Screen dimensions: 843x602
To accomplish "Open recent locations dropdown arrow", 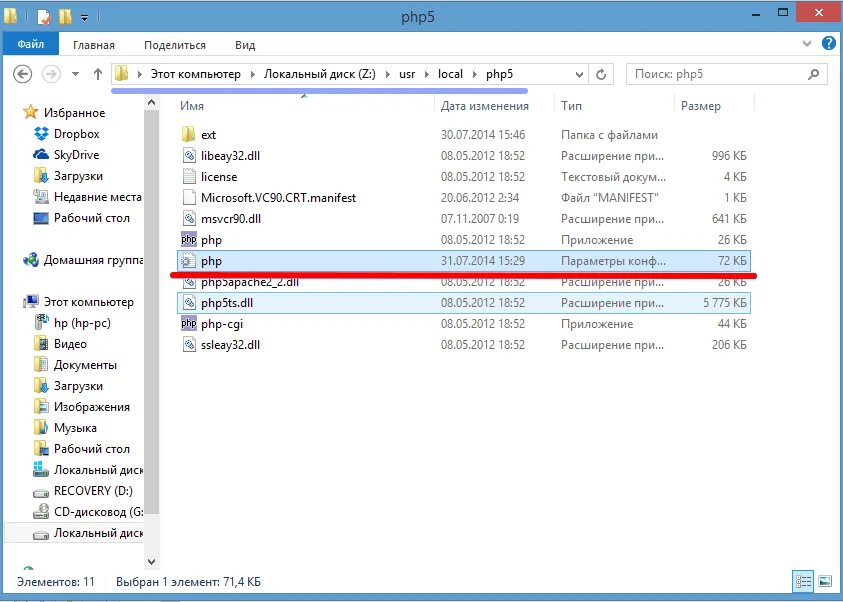I will 75,74.
